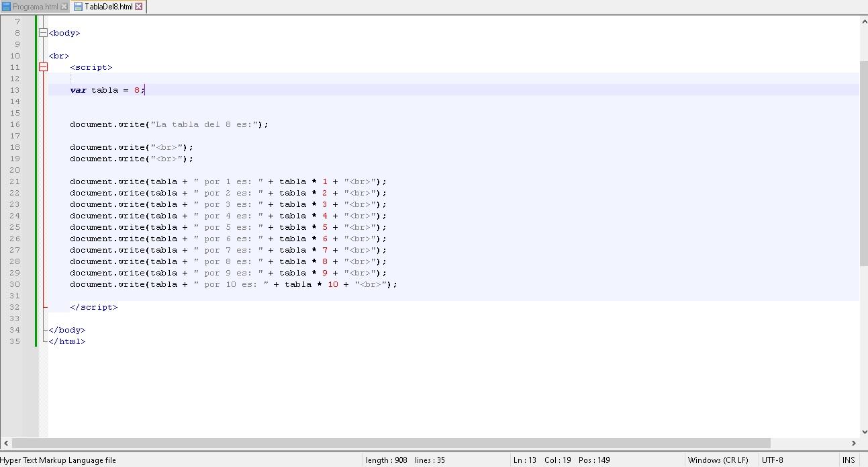This screenshot has width=868, height=467.
Task: Toggle the INS insert mode indicator
Action: [849, 460]
